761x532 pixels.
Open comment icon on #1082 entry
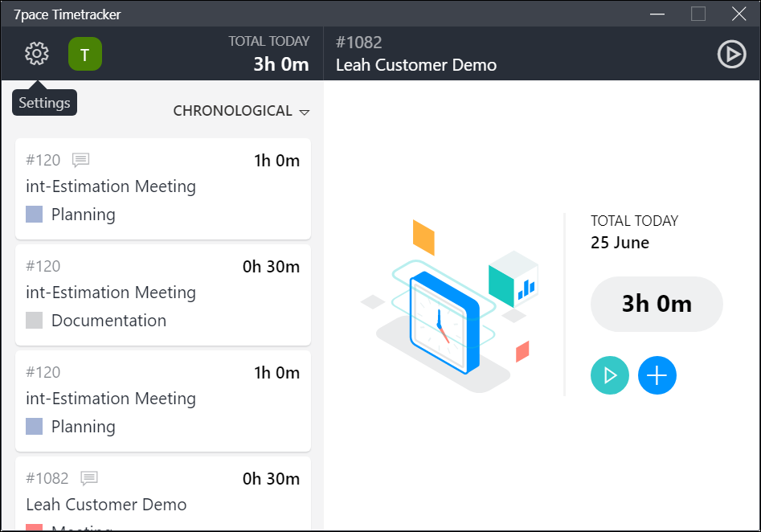click(x=89, y=478)
